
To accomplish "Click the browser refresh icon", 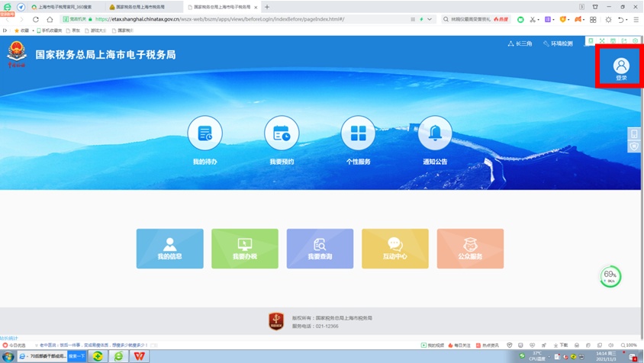I will (x=36, y=19).
